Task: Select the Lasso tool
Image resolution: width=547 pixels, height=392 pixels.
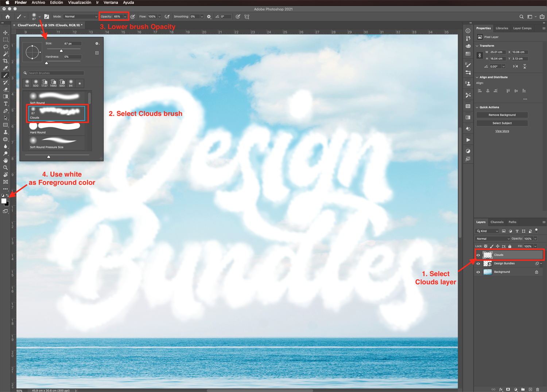Action: [5, 47]
